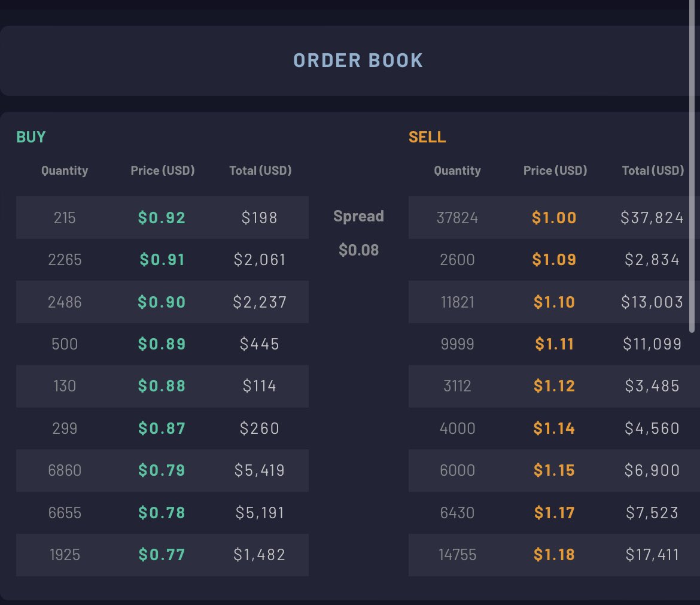Select sell quantity 14755
The image size is (700, 605).
coord(457,555)
